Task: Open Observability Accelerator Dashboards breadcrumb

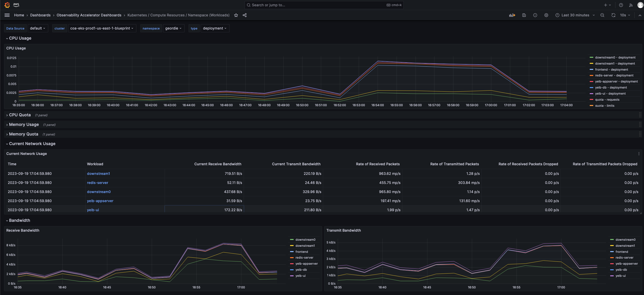Action: pyautogui.click(x=89, y=15)
